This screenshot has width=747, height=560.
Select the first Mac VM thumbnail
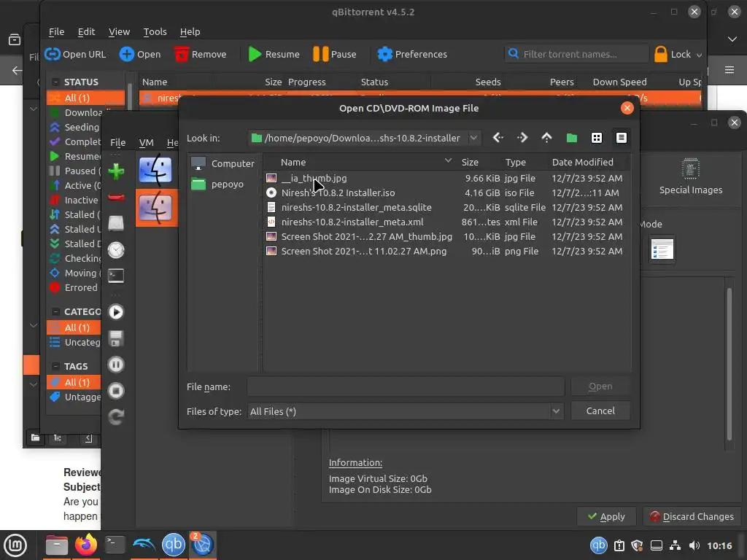click(x=155, y=169)
